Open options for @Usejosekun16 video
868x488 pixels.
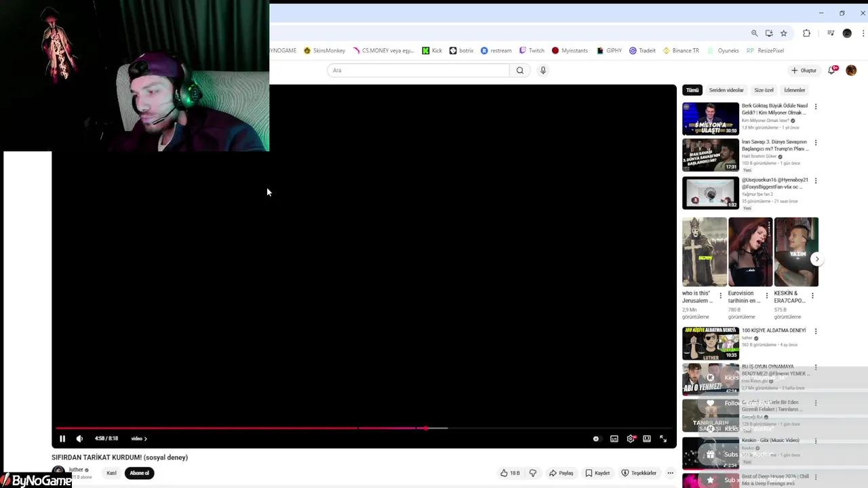816,181
